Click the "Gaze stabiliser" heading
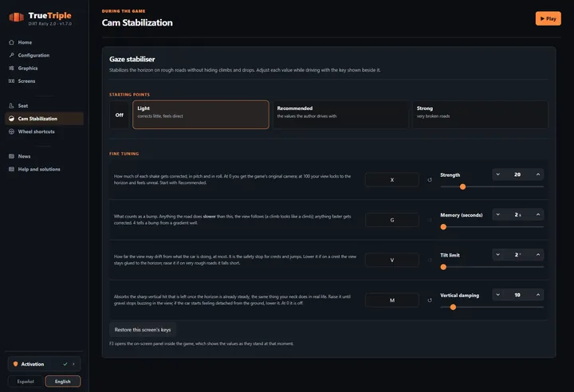This screenshot has height=392, width=574. (x=132, y=59)
